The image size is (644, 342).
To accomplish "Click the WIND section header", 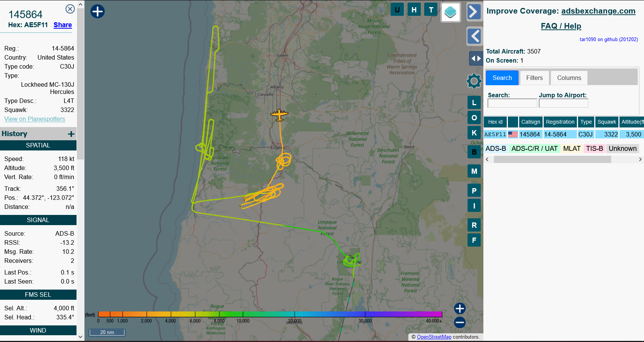I will 38,330.
